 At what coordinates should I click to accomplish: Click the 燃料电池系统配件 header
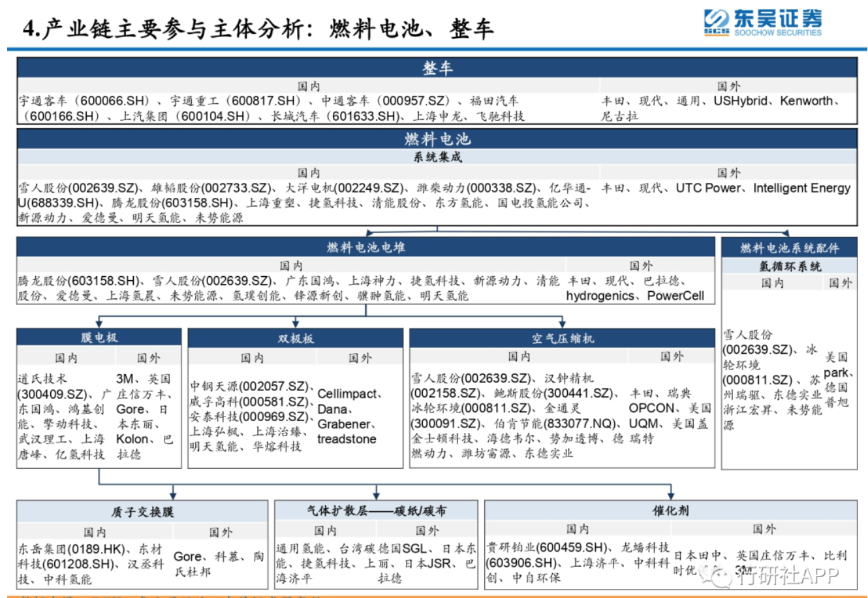click(x=789, y=248)
